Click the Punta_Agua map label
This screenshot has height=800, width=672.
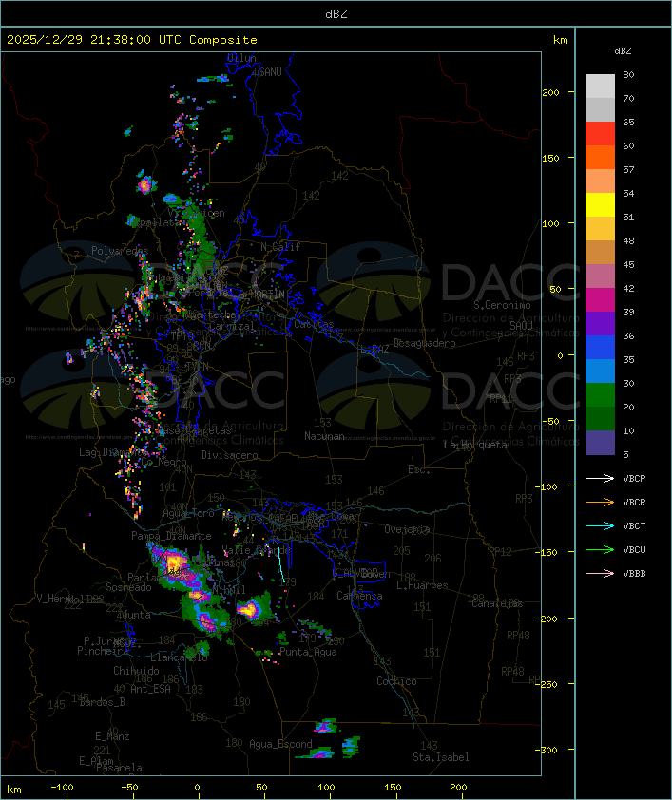pos(308,652)
